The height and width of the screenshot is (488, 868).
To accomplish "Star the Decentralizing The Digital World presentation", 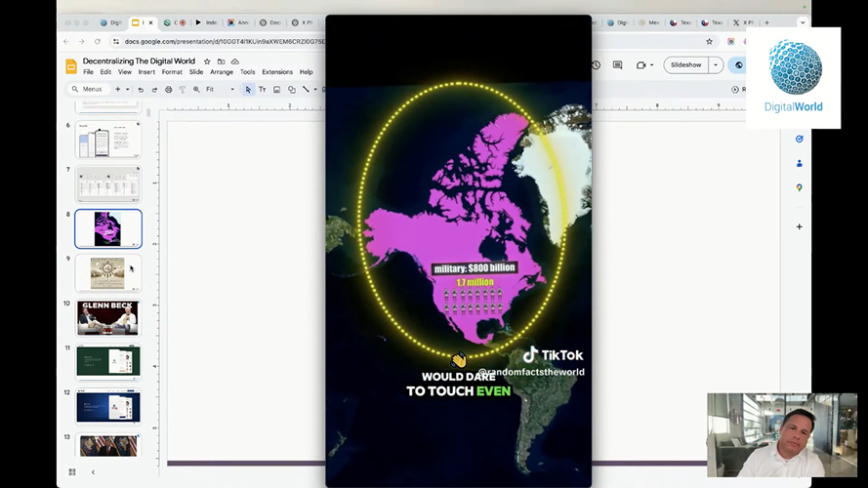I will (x=207, y=61).
